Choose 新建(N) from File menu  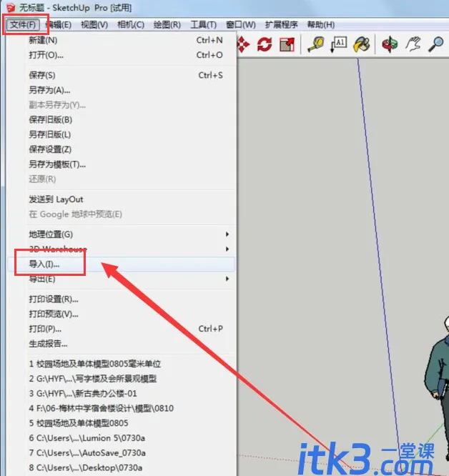point(121,40)
